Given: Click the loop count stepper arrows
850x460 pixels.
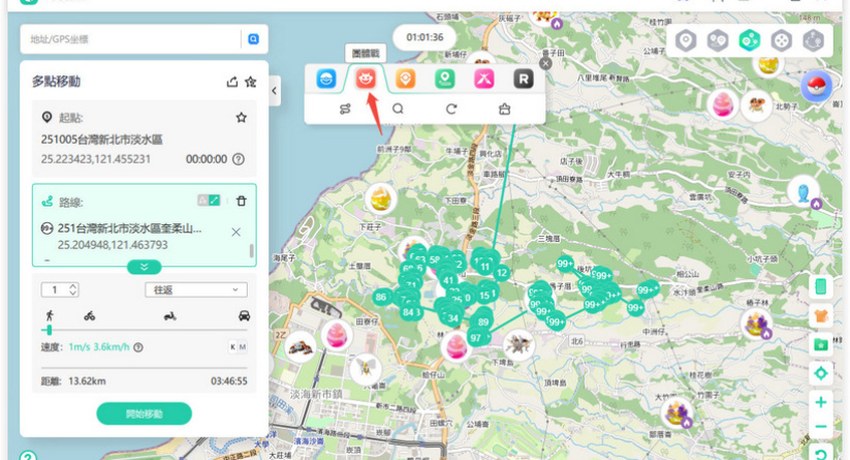Looking at the screenshot, I should (x=73, y=290).
